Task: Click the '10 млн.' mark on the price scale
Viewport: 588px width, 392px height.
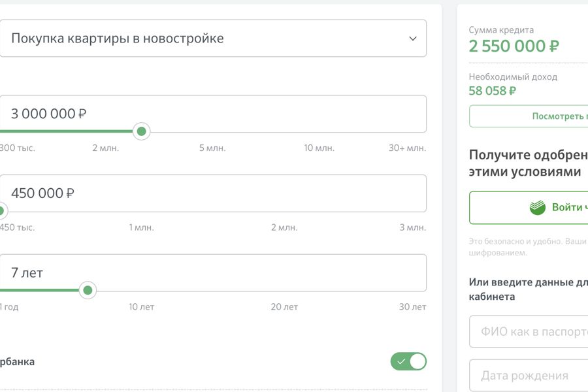Action: coord(319,148)
